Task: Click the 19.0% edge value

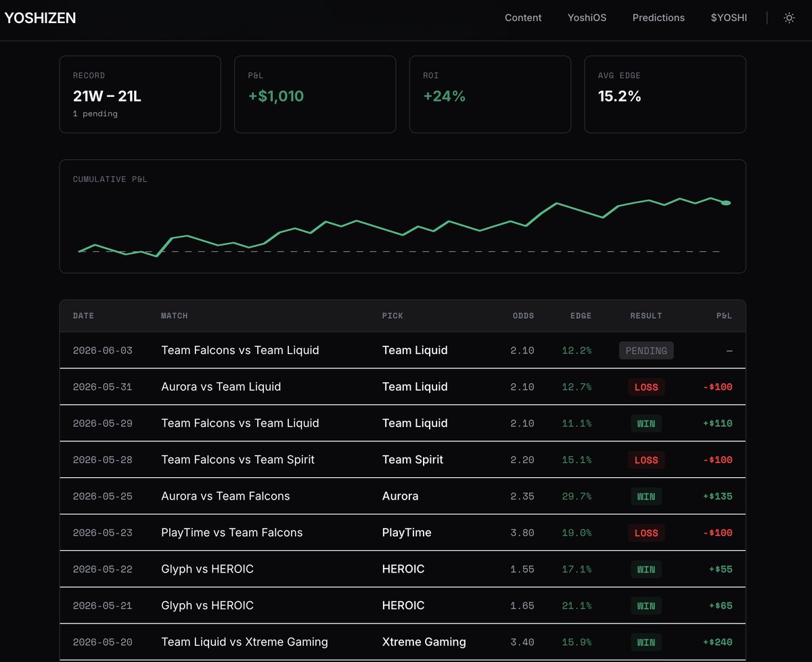Action: tap(577, 533)
